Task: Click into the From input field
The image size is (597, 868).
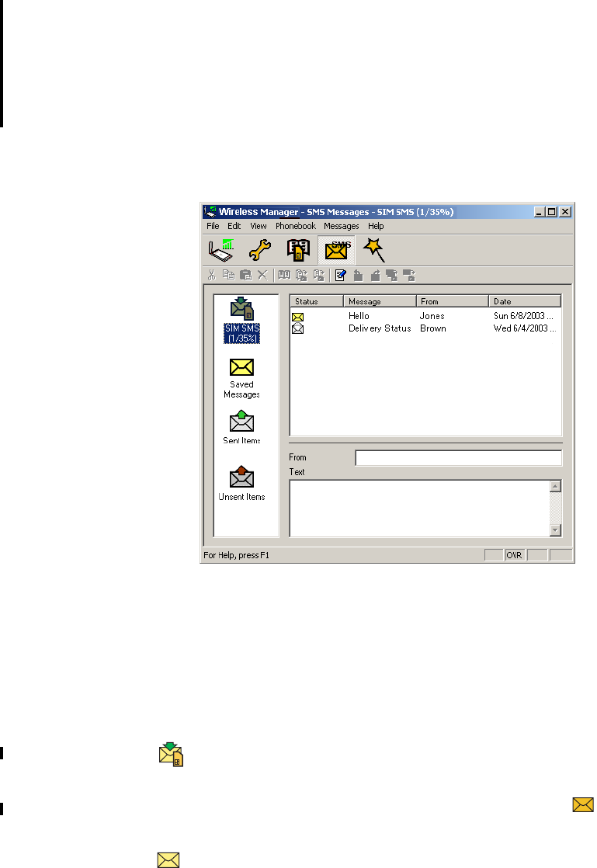Action: pyautogui.click(x=459, y=458)
